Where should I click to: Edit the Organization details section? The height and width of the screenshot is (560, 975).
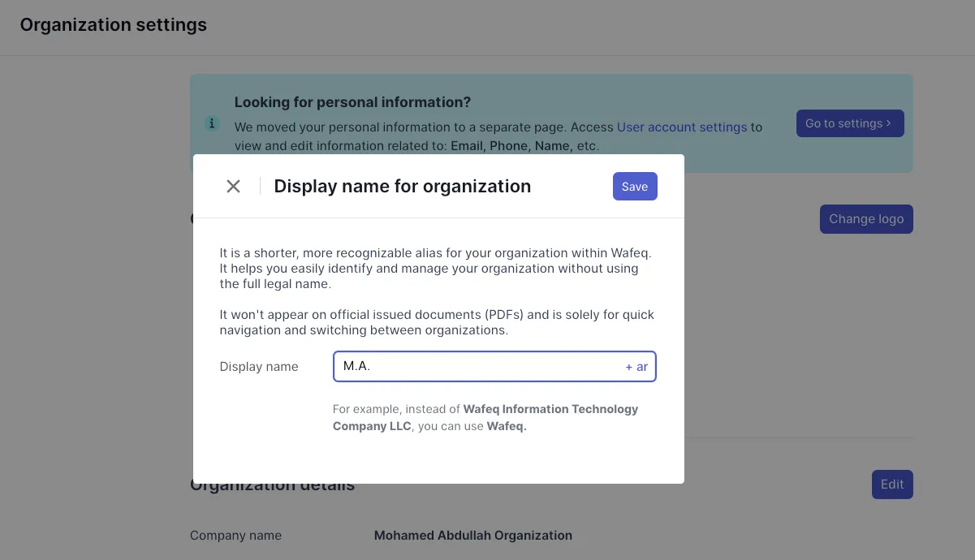892,484
